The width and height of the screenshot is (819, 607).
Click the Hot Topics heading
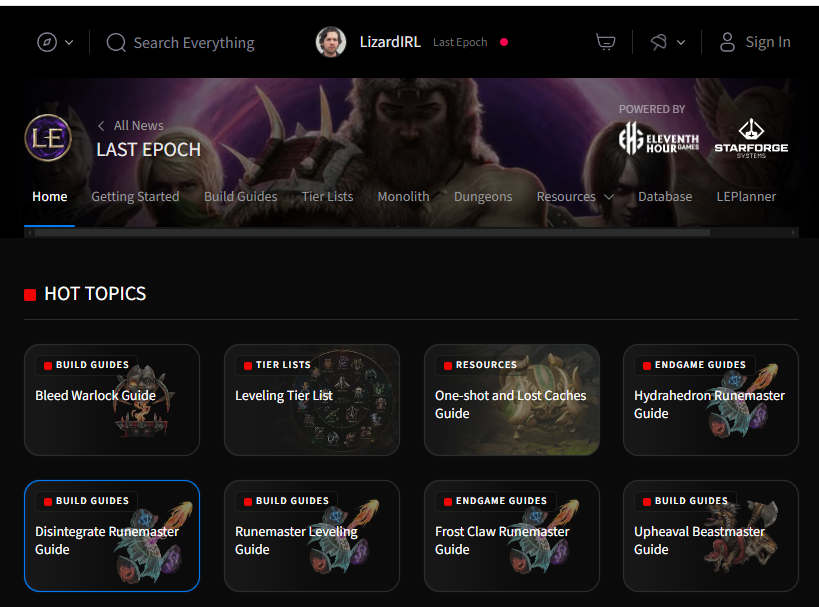coord(95,294)
